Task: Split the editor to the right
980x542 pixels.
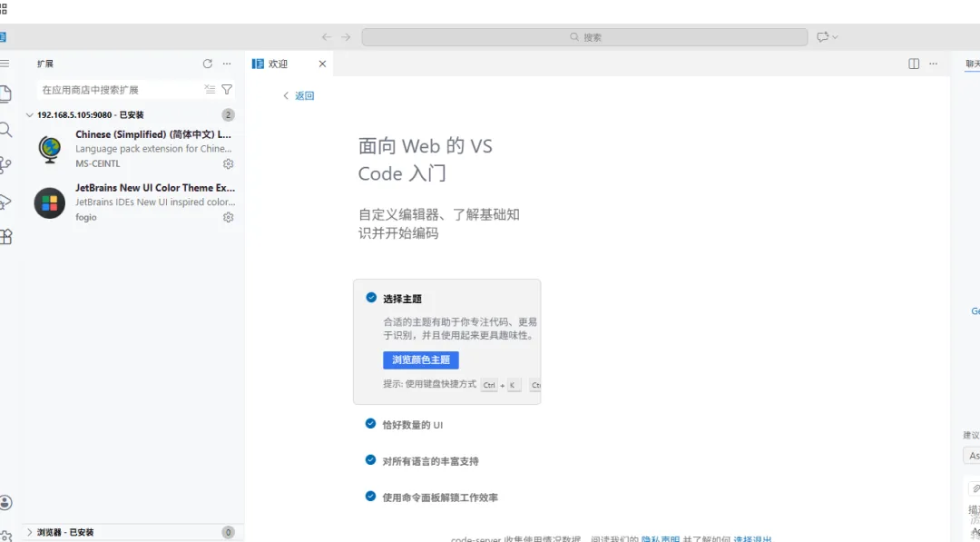Action: coord(914,64)
